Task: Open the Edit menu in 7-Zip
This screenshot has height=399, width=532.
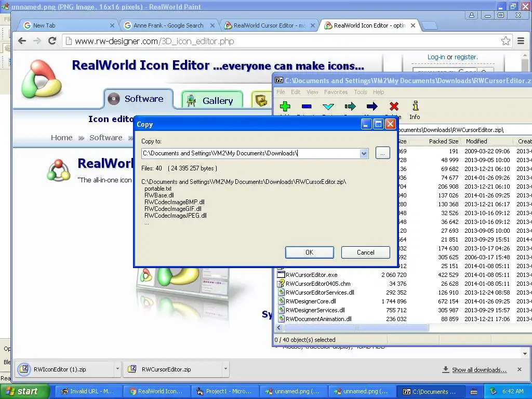Action: click(x=296, y=92)
